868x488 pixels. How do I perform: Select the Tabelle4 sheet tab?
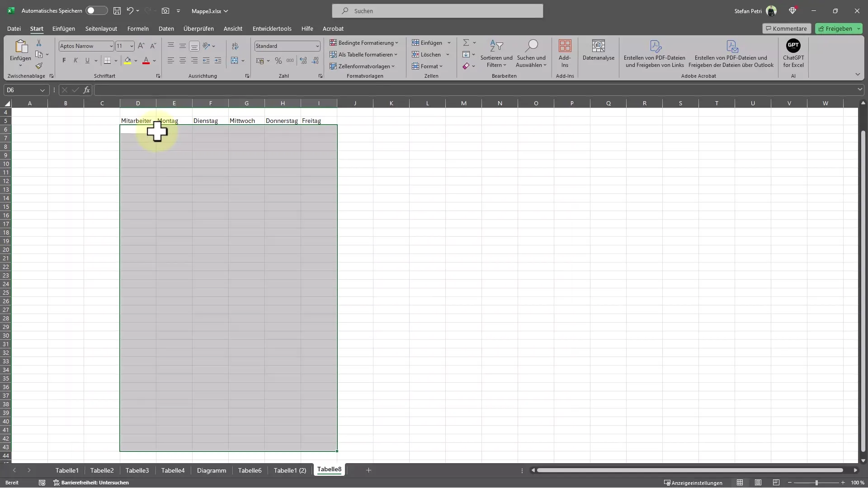[172, 469]
